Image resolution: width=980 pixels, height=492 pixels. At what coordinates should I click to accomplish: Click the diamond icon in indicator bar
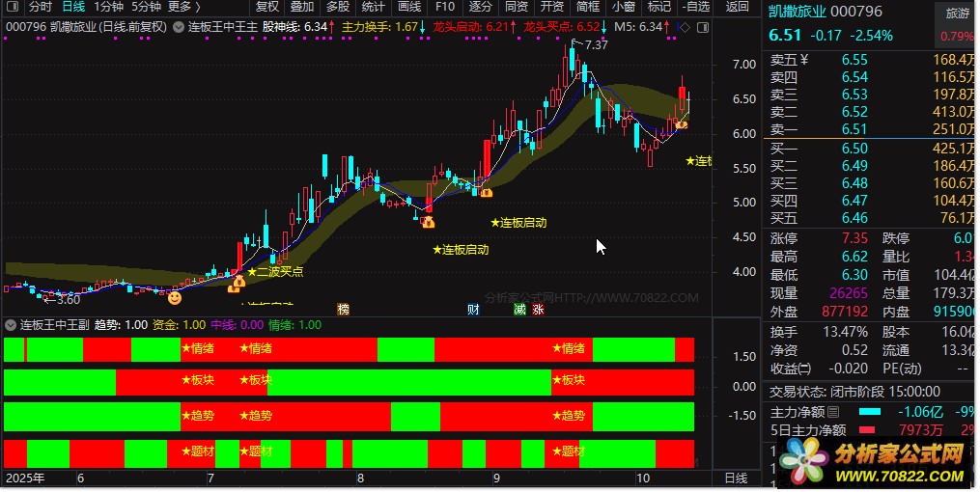[x=685, y=27]
